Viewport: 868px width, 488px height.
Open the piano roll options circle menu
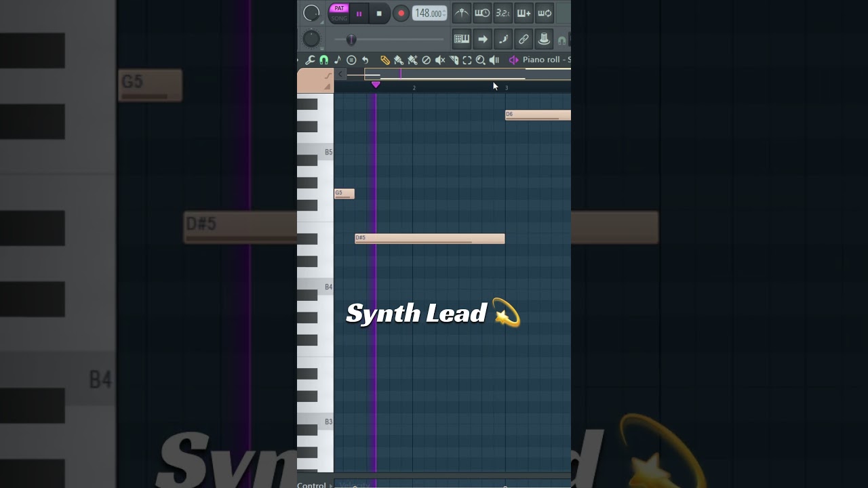351,60
